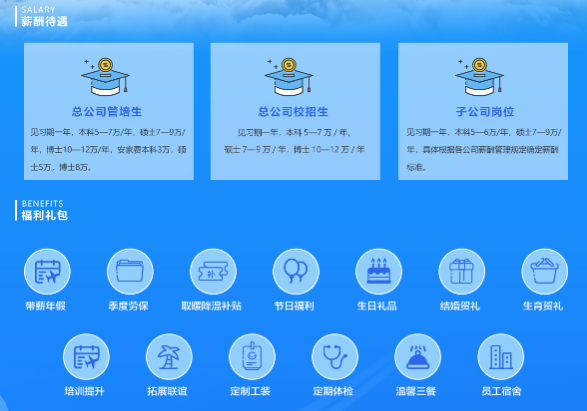Click the 生育贺礼 basket icon
The height and width of the screenshot is (411, 587).
pos(544,272)
